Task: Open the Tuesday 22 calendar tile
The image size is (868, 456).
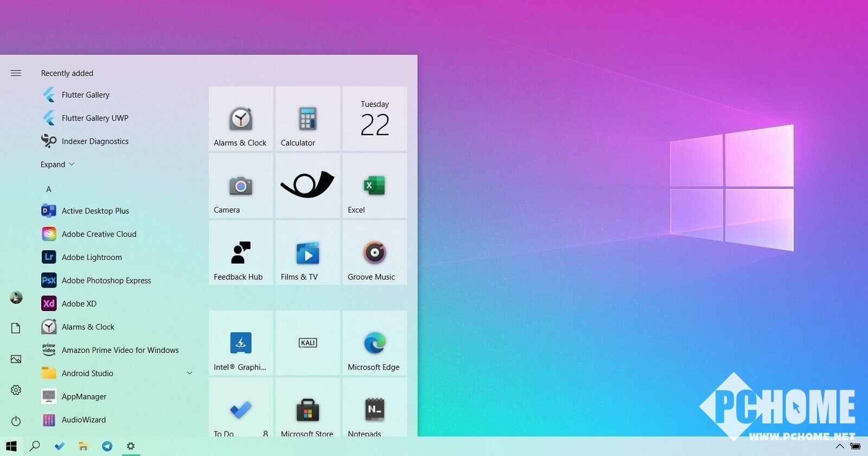Action: (374, 119)
